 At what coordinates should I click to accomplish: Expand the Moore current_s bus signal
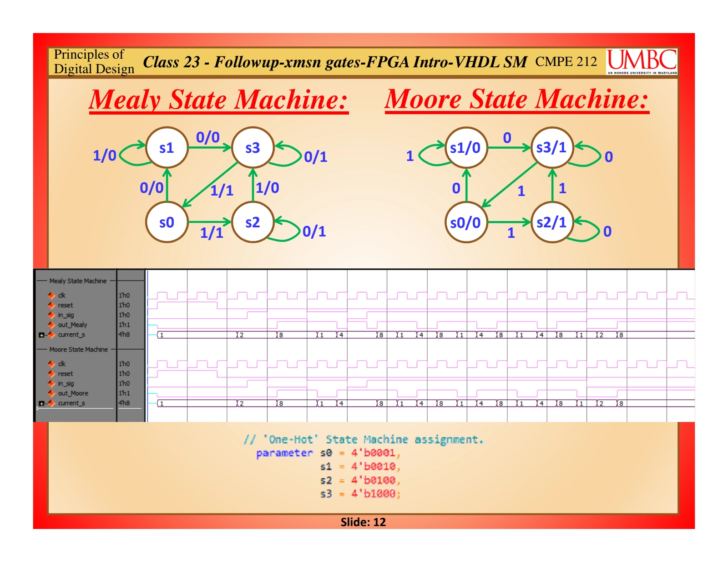pyautogui.click(x=41, y=403)
